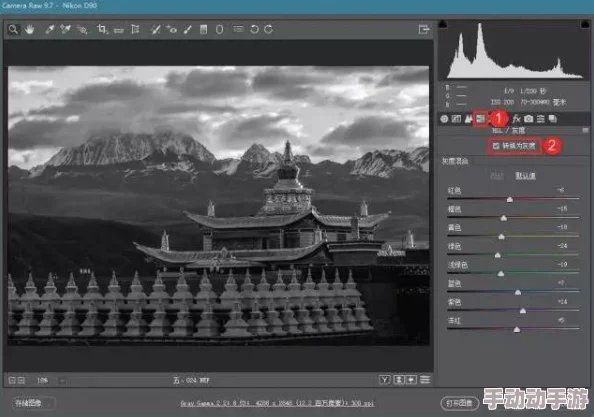The width and height of the screenshot is (594, 417).
Task: Select the Zoom tool
Action: pos(13,29)
